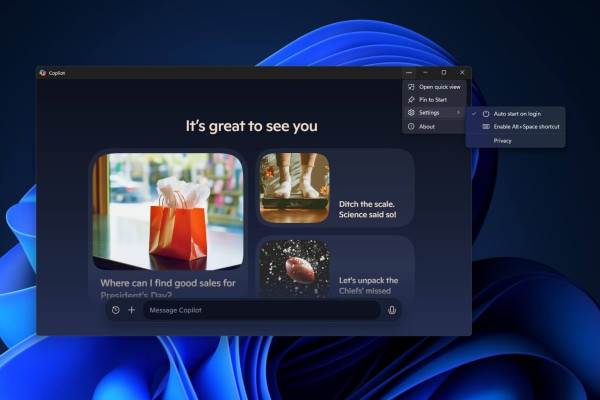Click 'Ditch the scale. Science said so!'
Screen dimensions: 600x400
367,209
